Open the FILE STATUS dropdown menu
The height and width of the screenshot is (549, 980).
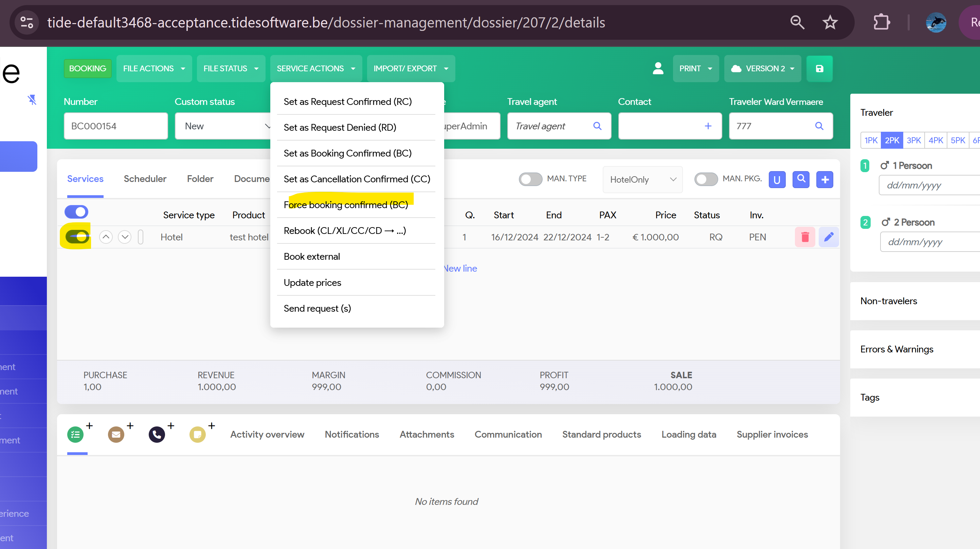[231, 69]
